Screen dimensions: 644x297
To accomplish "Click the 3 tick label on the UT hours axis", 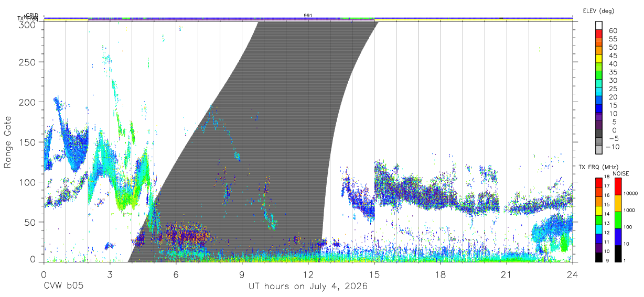I will (110, 274).
